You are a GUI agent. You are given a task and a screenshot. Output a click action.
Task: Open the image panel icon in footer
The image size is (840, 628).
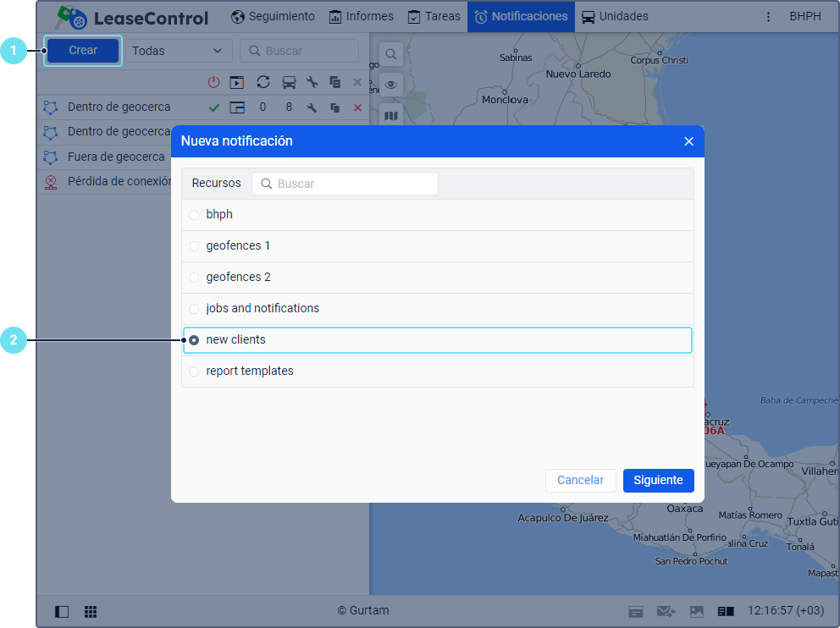click(696, 611)
